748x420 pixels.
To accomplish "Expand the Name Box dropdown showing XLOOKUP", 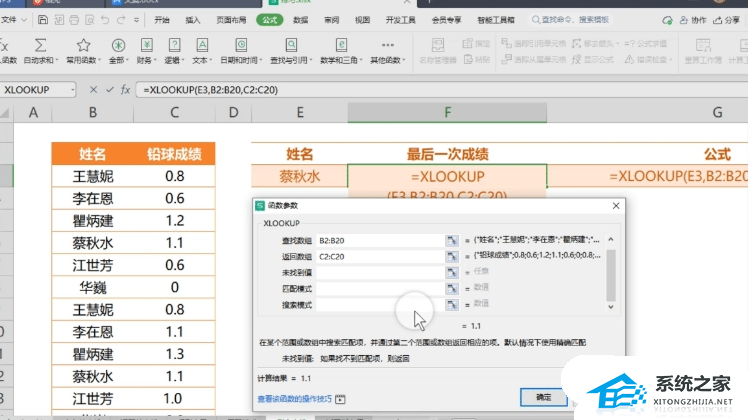I will (x=73, y=90).
